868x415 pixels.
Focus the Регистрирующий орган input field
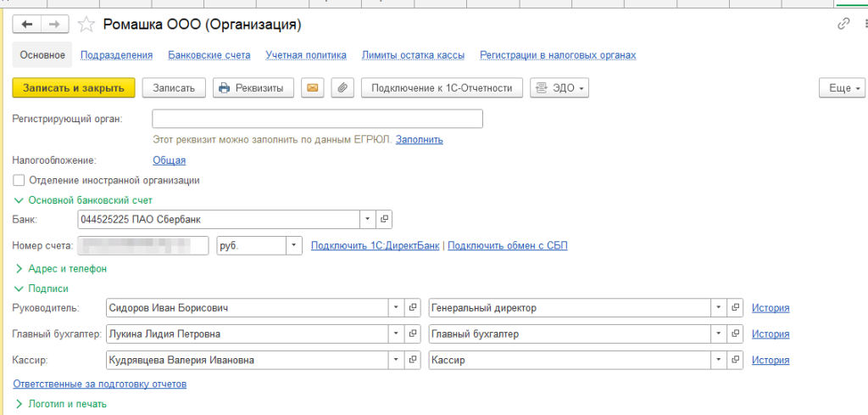[x=317, y=119]
